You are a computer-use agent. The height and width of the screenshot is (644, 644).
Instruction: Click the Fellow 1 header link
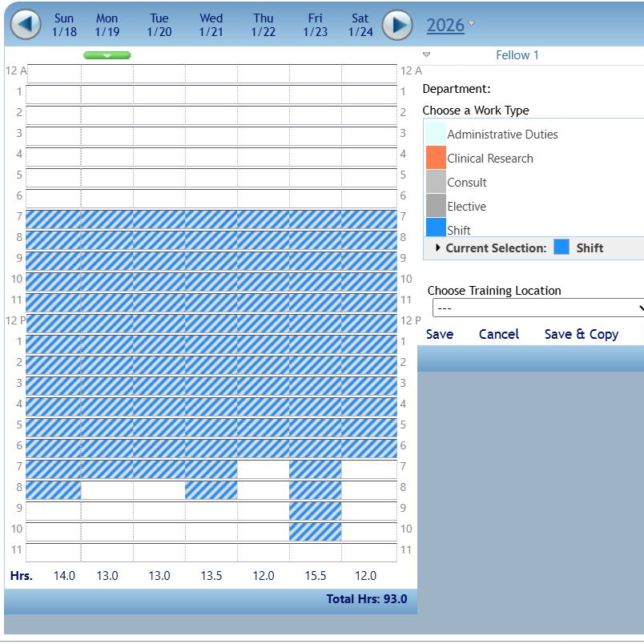pyautogui.click(x=517, y=55)
